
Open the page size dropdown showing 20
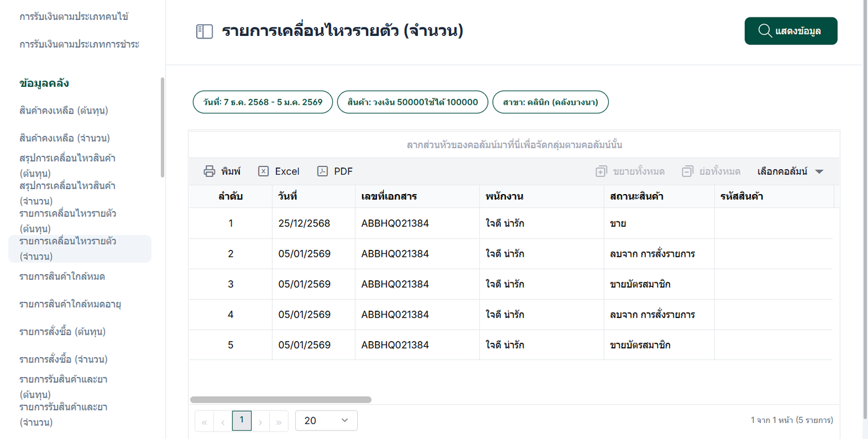click(x=326, y=420)
